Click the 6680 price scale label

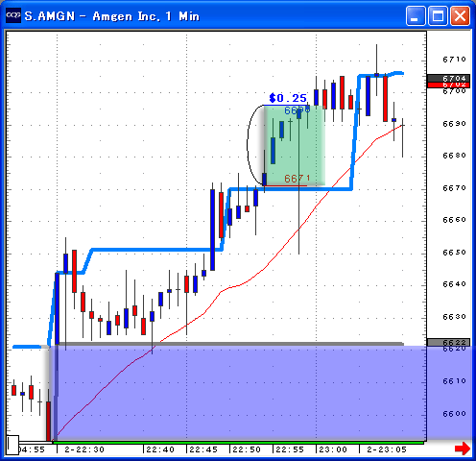(x=454, y=156)
